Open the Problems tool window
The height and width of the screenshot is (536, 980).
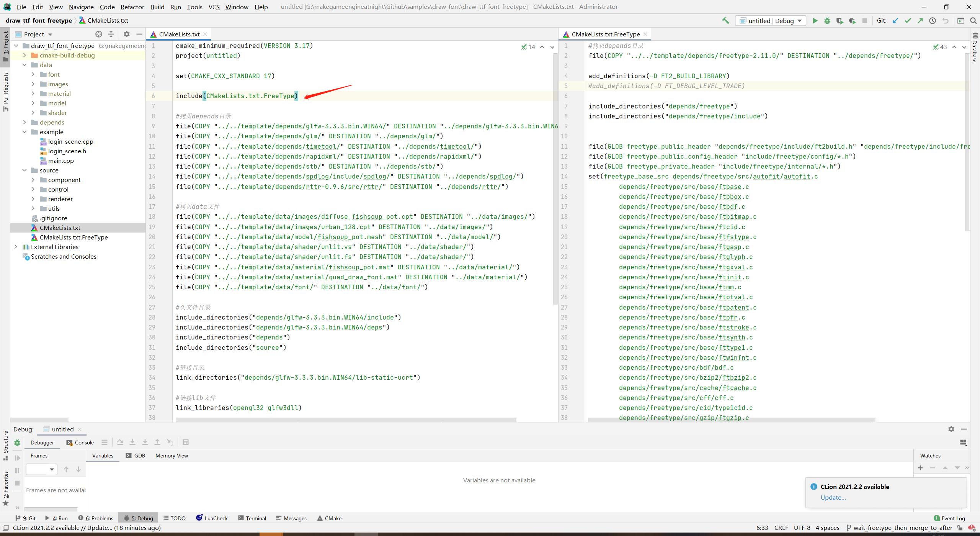tap(96, 518)
